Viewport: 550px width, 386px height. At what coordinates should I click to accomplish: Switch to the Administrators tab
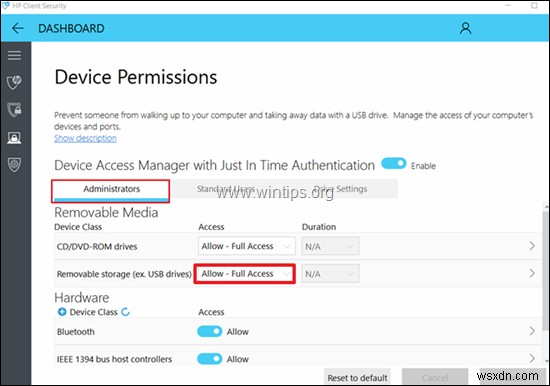(111, 191)
